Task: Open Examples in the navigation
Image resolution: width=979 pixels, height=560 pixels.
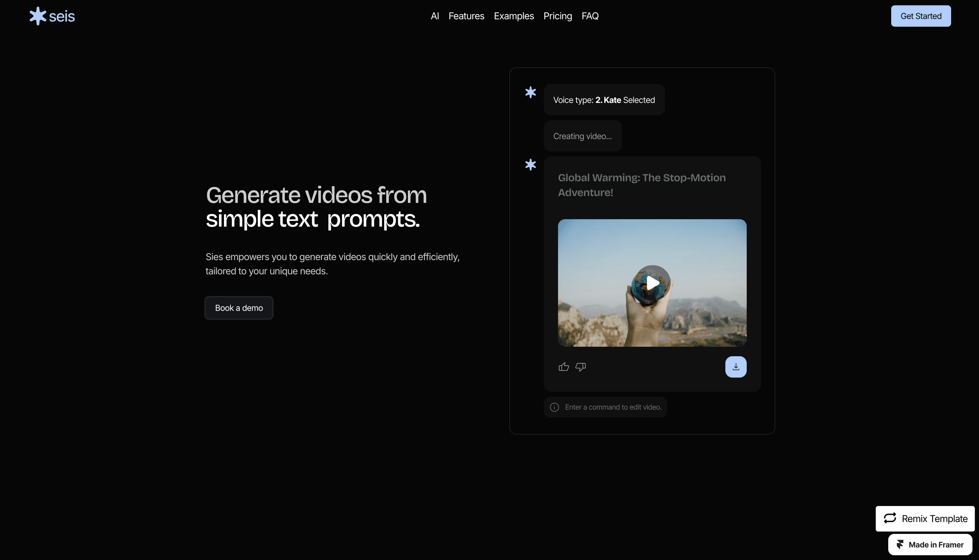Action: click(x=514, y=16)
